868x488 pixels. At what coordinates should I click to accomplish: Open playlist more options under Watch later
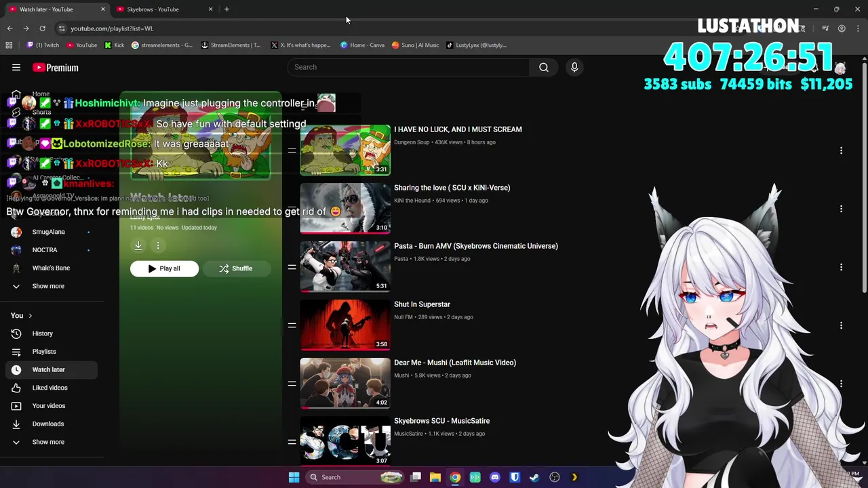coord(158,245)
